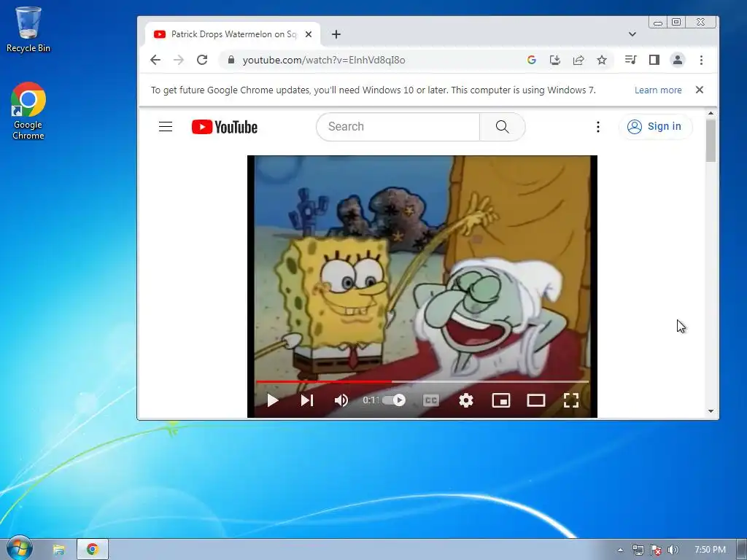
Task: Open YouTube hamburger guide menu
Action: (x=166, y=127)
